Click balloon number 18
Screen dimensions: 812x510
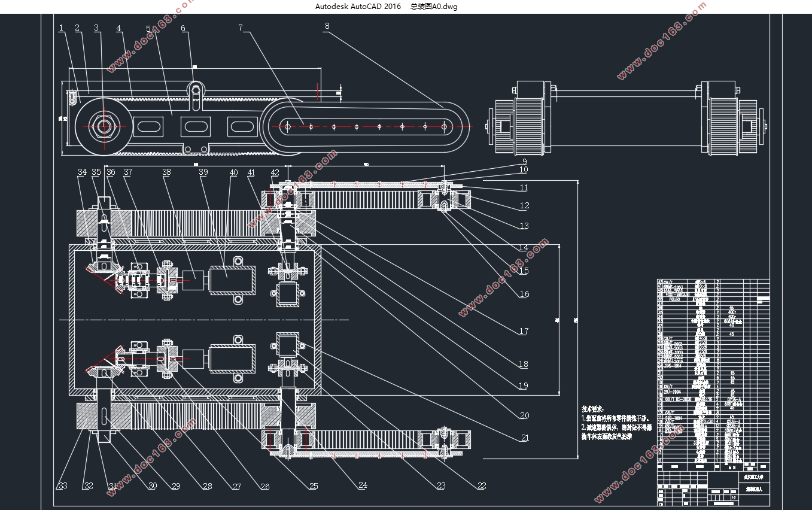click(524, 364)
